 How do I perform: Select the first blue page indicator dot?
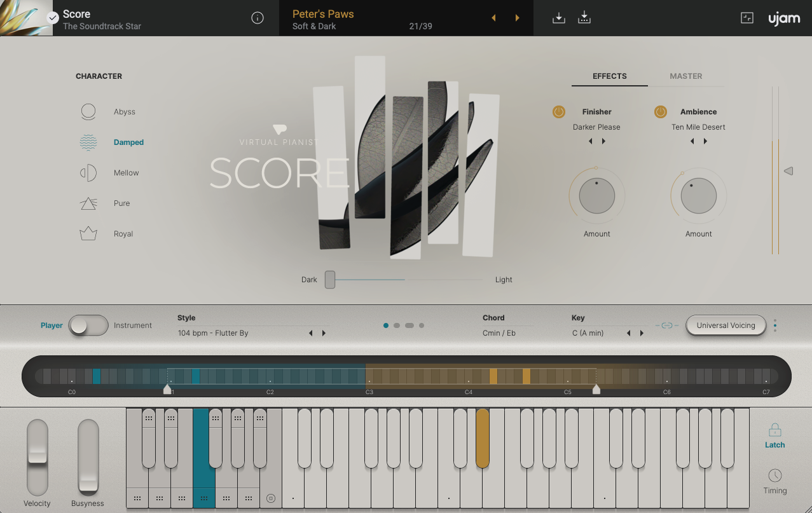click(386, 325)
